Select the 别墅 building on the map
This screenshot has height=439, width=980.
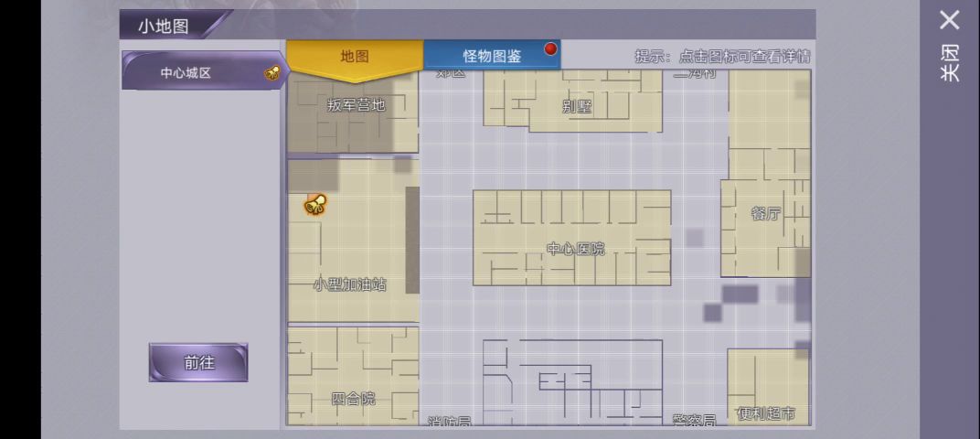point(576,105)
